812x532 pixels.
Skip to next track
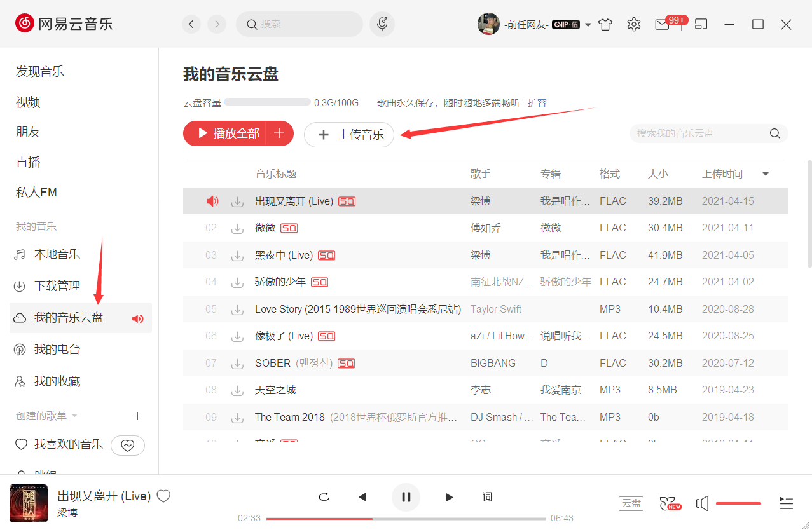[450, 497]
